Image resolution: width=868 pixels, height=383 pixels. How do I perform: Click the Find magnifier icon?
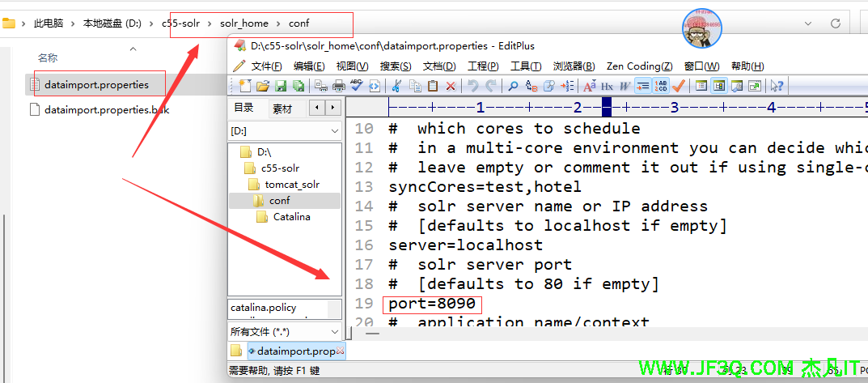coord(513,86)
